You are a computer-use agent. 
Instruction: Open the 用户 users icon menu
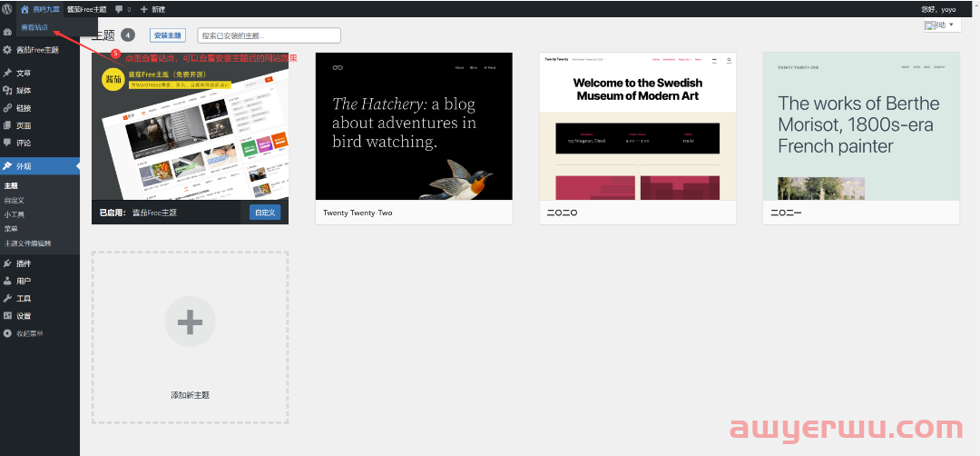(x=7, y=281)
